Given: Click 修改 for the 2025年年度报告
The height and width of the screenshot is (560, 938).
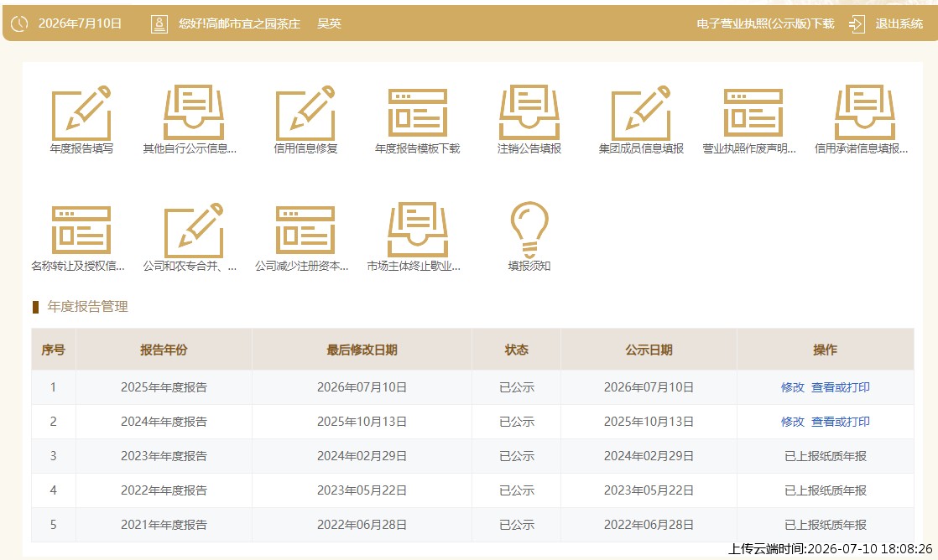Looking at the screenshot, I should (793, 387).
